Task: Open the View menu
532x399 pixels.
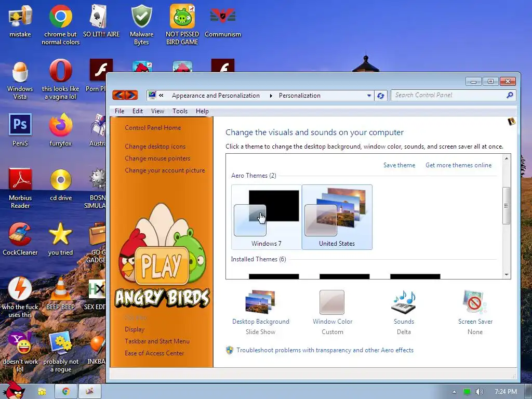Action: point(157,111)
